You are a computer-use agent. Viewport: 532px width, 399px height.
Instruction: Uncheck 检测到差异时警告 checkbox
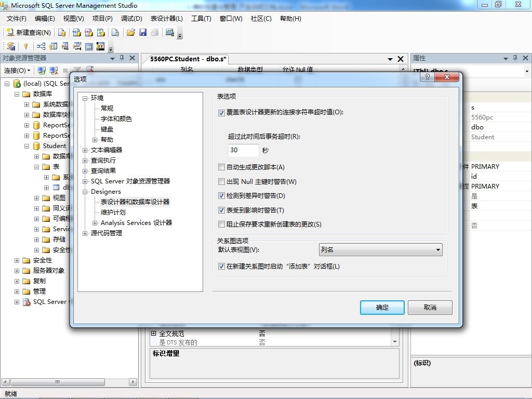pos(221,196)
